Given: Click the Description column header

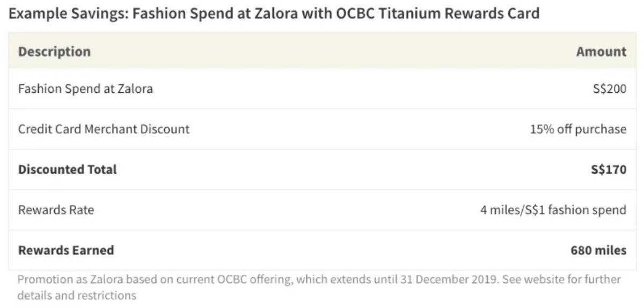Looking at the screenshot, I should click(54, 52).
